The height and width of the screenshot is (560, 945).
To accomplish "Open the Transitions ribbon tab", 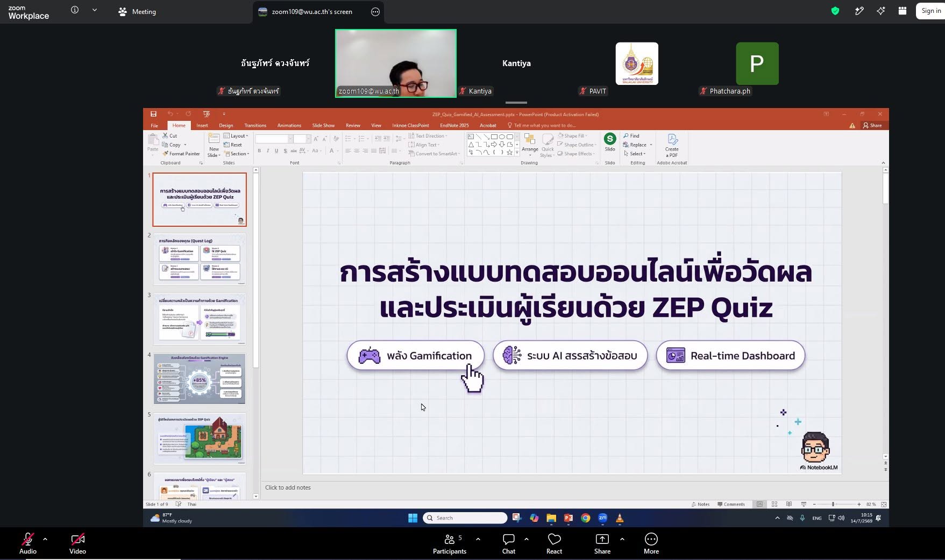I will click(x=255, y=126).
